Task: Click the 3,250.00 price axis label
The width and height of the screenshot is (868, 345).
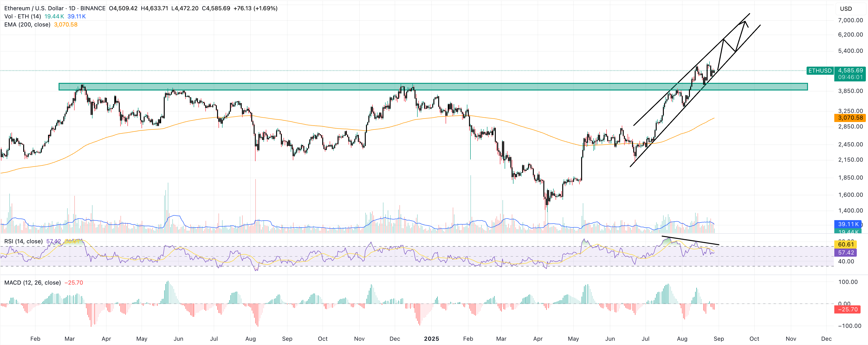Action: tap(850, 111)
